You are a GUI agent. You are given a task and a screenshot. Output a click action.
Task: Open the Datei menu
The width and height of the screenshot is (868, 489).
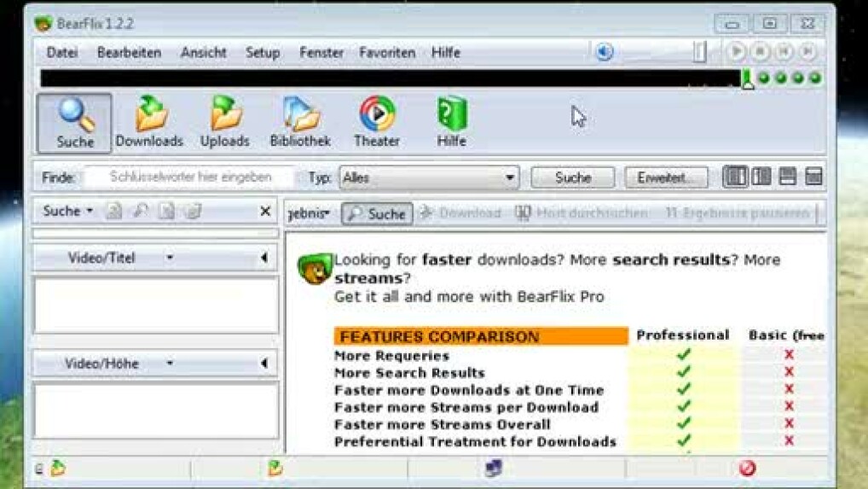(x=62, y=52)
